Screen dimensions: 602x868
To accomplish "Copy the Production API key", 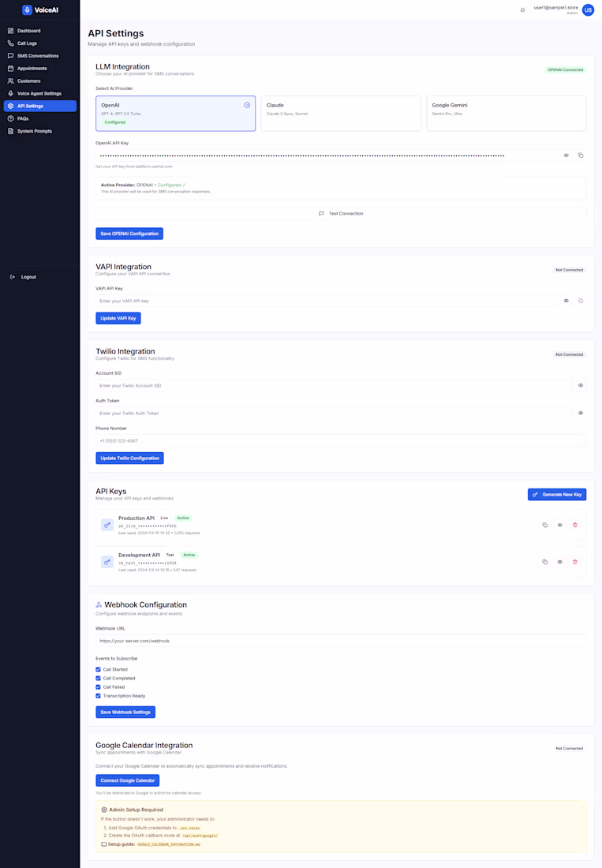I will tap(545, 525).
